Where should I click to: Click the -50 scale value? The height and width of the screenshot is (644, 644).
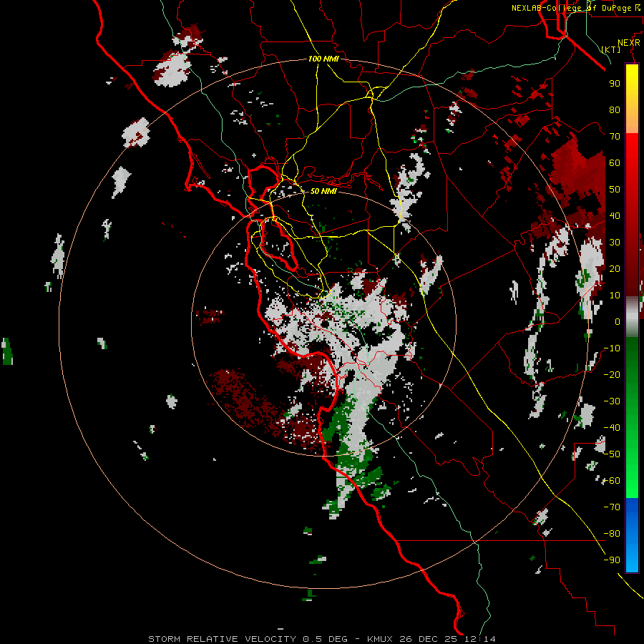click(612, 454)
